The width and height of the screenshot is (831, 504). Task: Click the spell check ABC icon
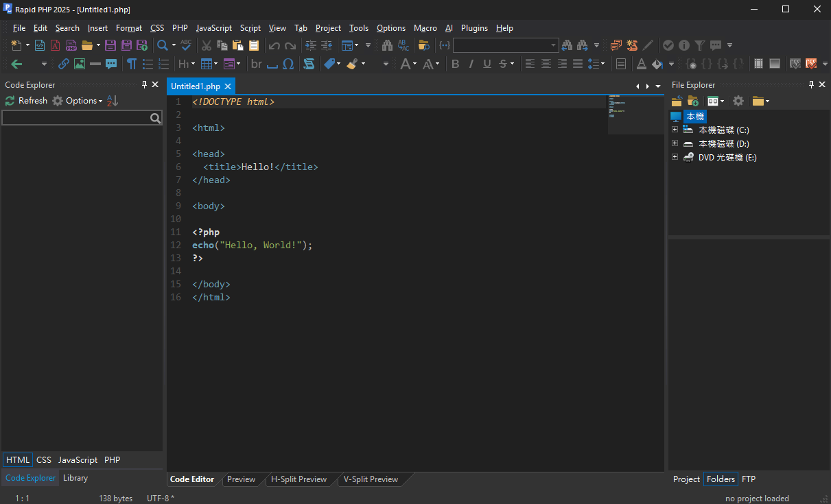pos(186,45)
